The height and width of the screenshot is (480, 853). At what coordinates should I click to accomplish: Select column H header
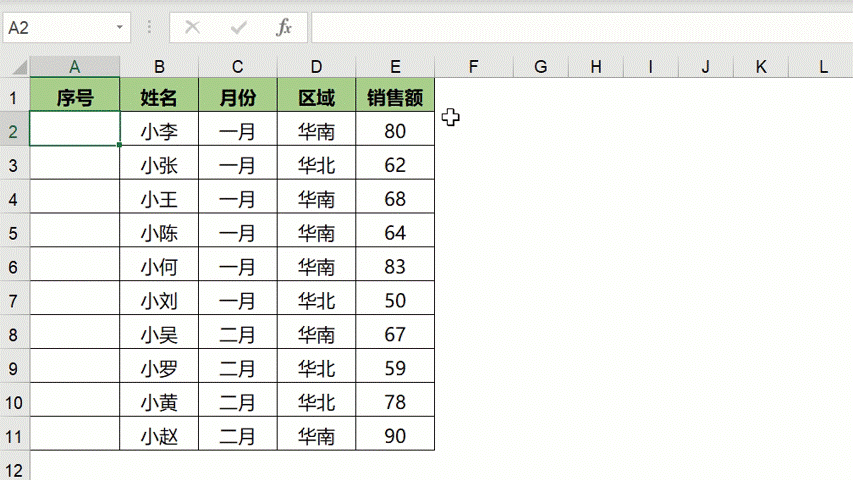pos(596,67)
